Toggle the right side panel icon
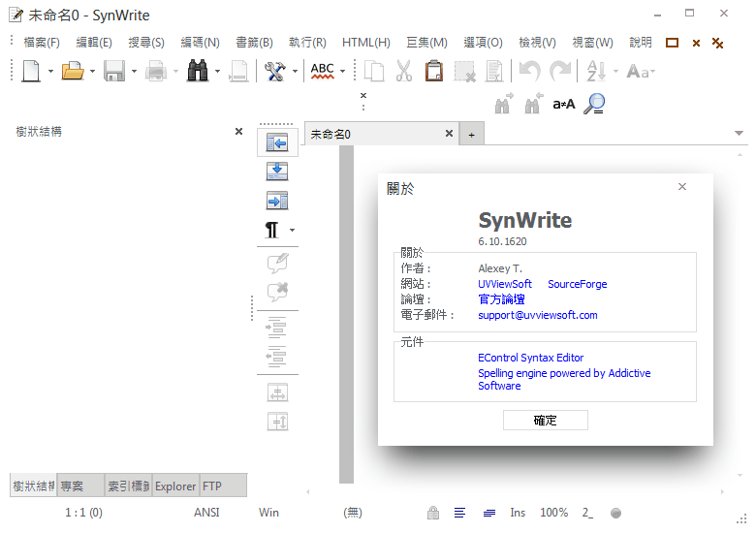Image resolution: width=756 pixels, height=533 pixels. 277,201
